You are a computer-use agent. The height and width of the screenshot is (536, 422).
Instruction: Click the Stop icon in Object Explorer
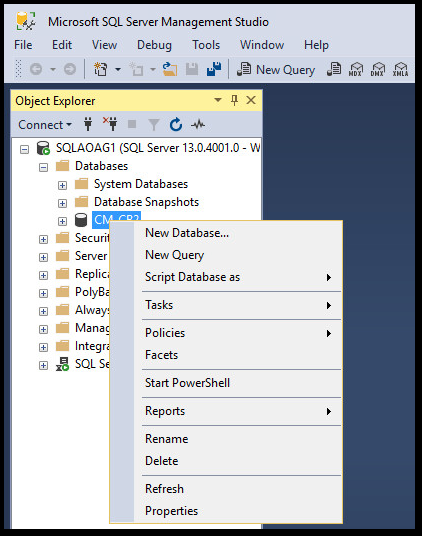(x=132, y=124)
